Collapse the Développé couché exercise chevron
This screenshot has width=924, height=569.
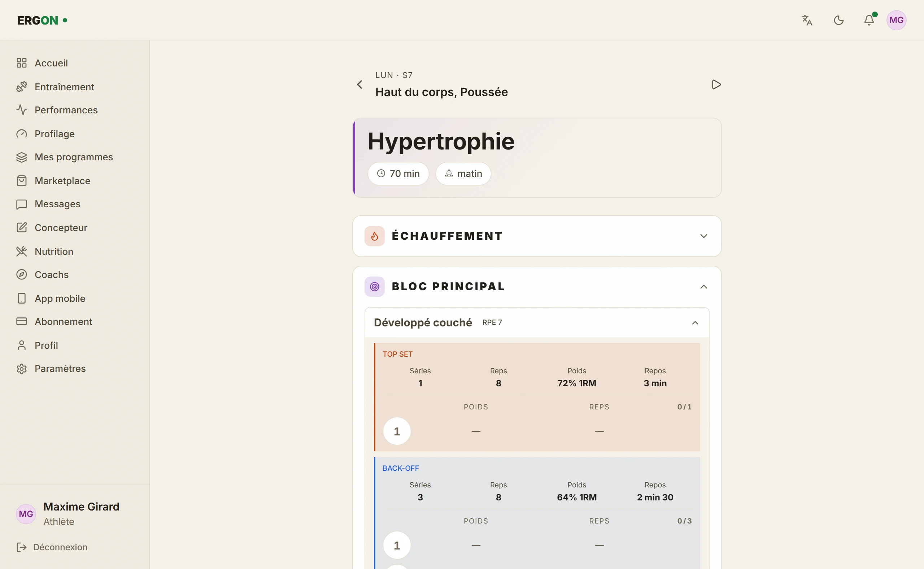(695, 323)
